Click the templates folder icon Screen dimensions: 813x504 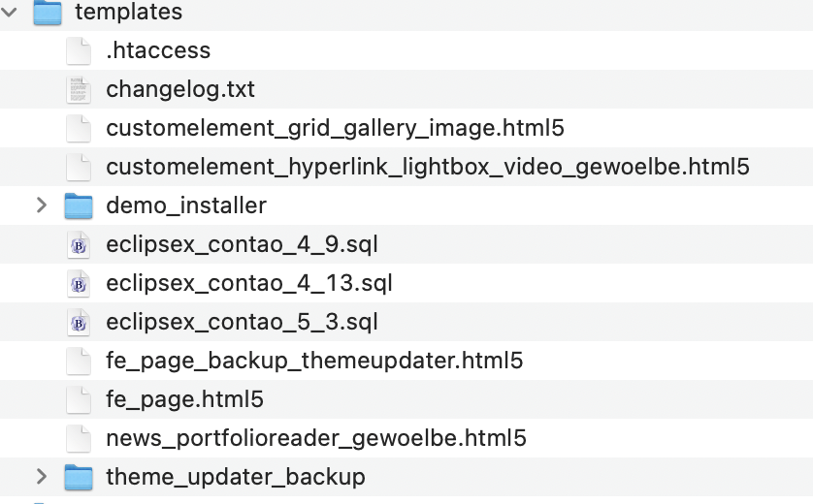[x=48, y=13]
